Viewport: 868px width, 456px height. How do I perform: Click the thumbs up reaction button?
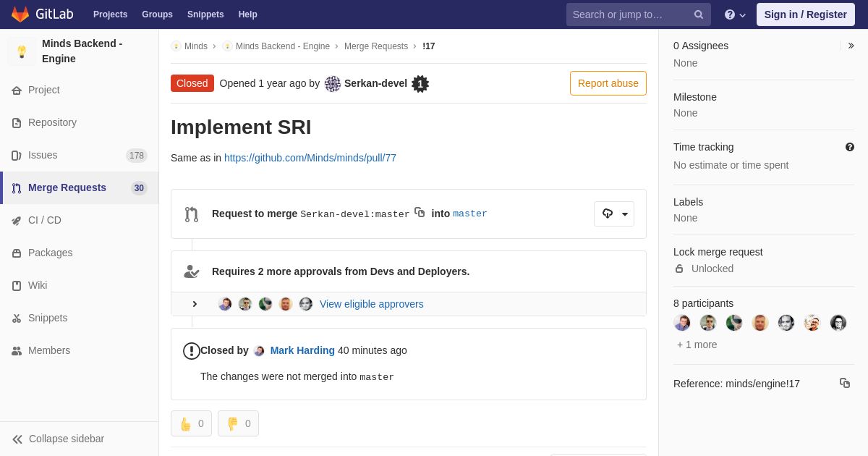(191, 423)
